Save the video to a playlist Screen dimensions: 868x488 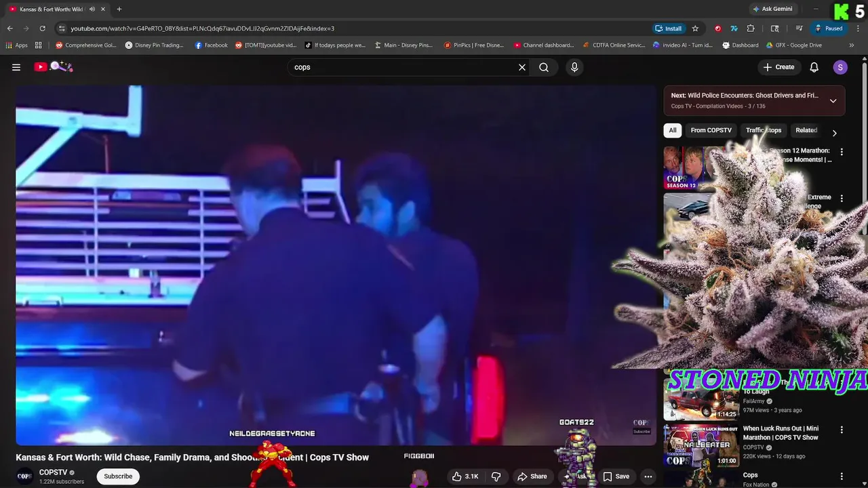tap(616, 476)
